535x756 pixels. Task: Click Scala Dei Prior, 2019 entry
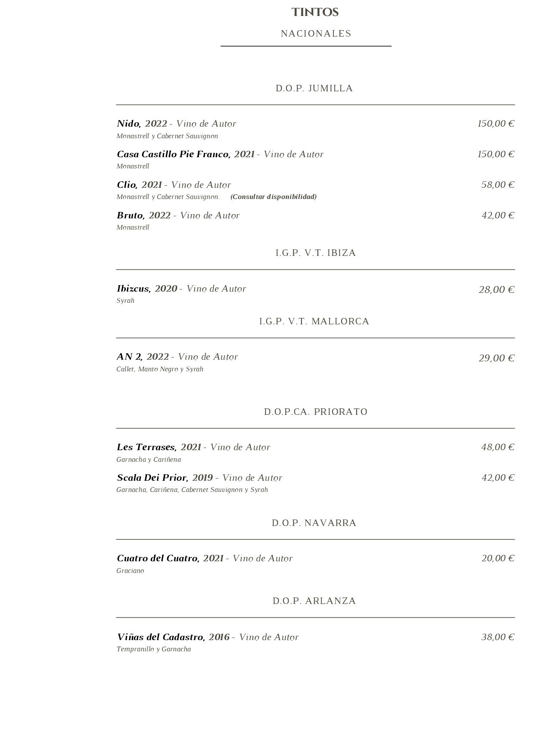(x=165, y=478)
